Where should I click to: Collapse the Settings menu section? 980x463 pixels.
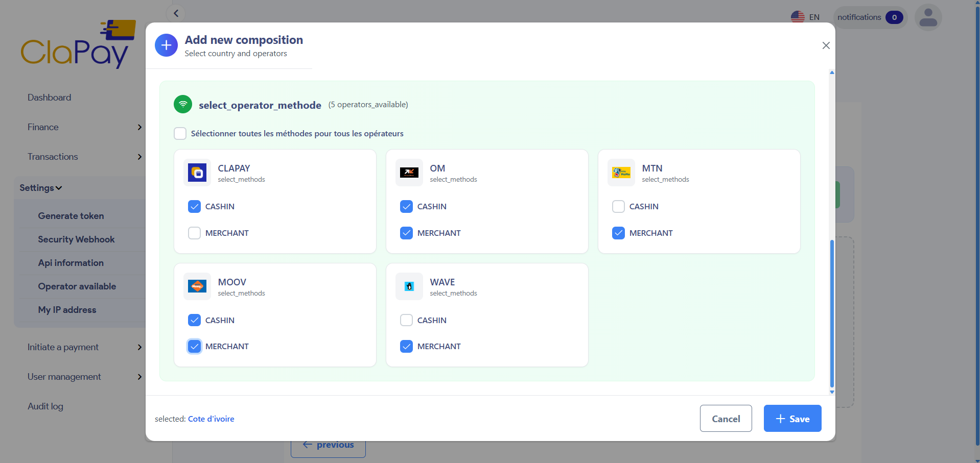(41, 188)
